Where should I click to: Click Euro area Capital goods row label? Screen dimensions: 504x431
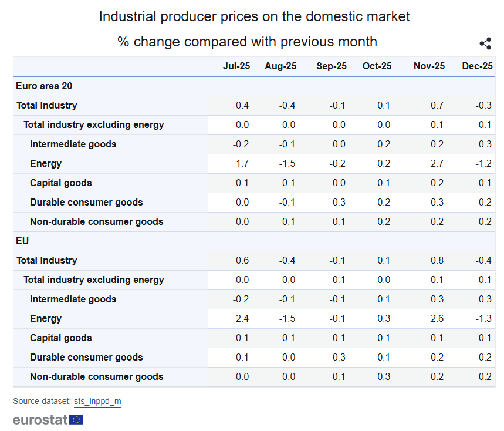pos(61,183)
